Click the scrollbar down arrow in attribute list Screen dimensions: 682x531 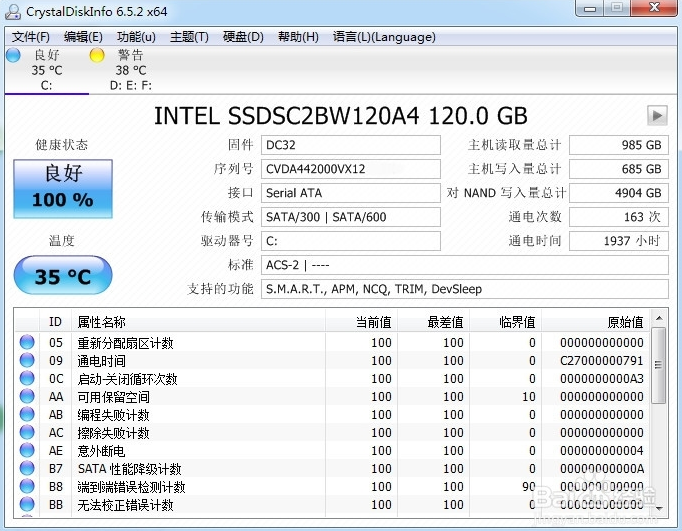(x=659, y=508)
